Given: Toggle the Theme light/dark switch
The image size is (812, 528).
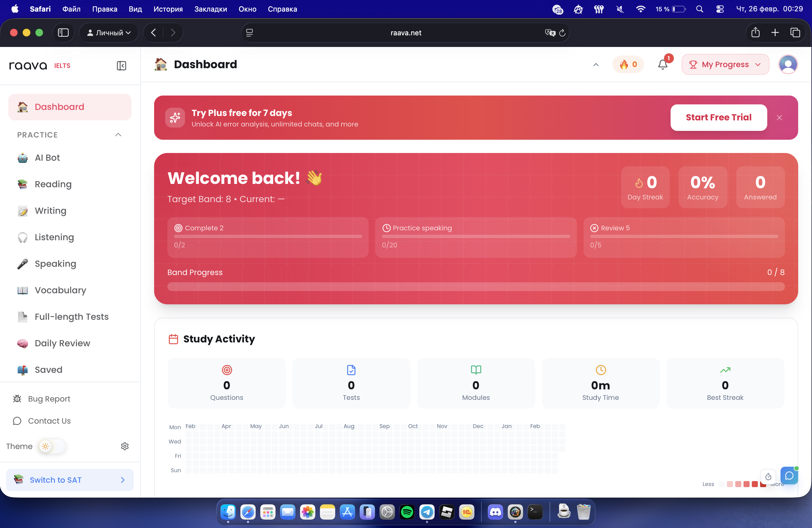Looking at the screenshot, I should [x=52, y=446].
